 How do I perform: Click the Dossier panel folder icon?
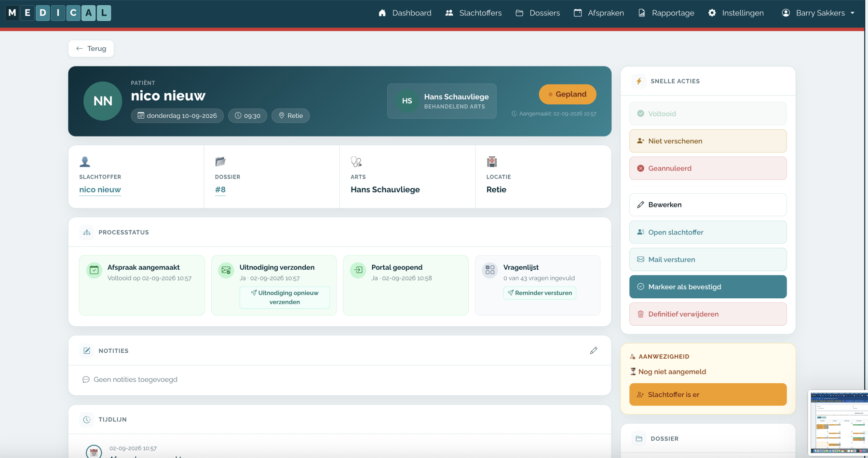(639, 439)
